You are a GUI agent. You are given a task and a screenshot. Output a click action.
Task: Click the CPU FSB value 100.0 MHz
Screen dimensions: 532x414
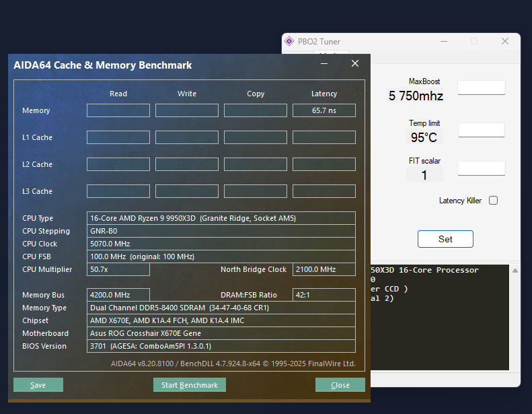[x=221, y=256]
